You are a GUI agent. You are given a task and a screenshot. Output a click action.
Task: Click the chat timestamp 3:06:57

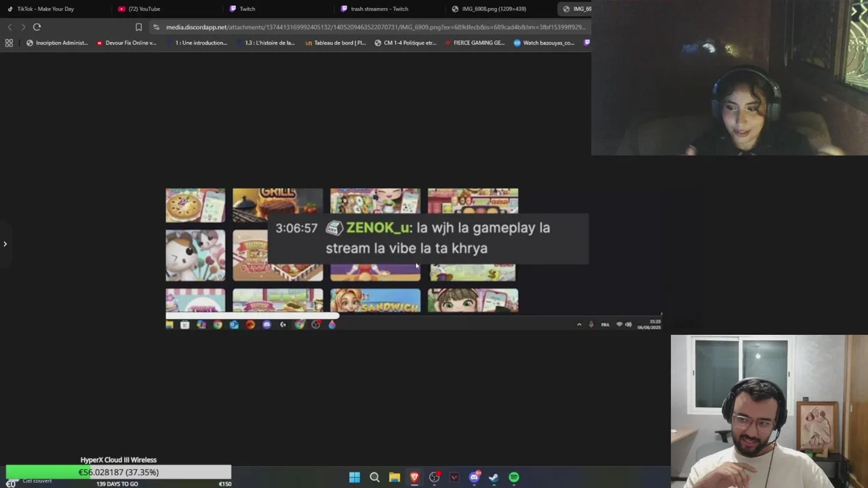pos(296,228)
